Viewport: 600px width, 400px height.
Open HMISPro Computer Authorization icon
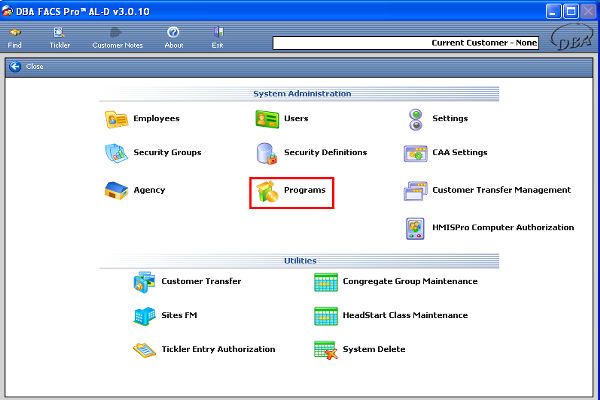[415, 229]
